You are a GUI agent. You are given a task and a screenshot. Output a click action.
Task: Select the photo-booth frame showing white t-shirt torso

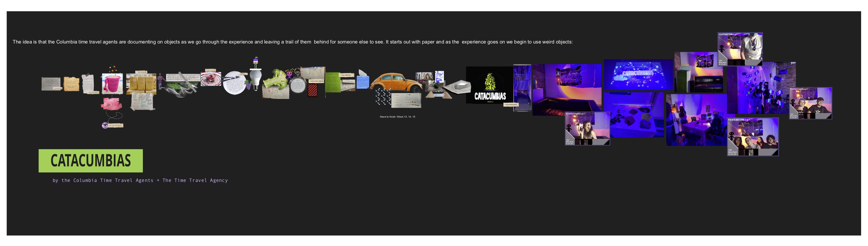[740, 49]
